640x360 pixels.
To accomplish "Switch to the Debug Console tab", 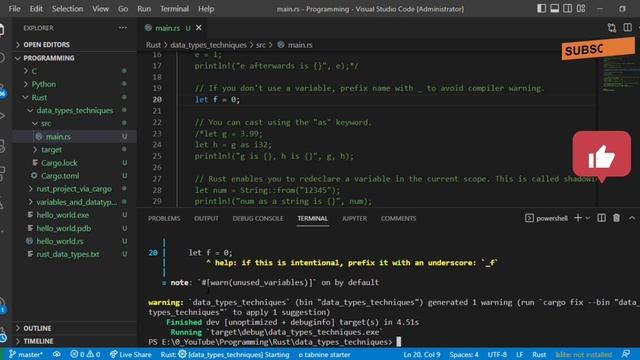I will click(258, 218).
